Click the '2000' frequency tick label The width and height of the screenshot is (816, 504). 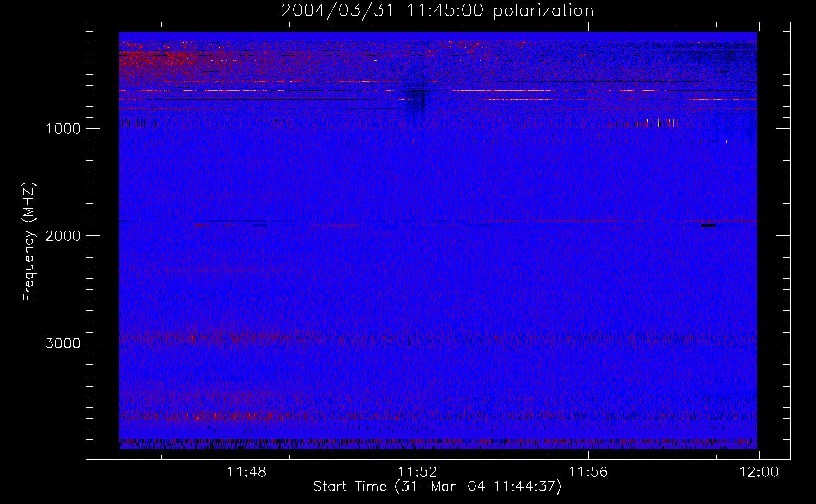point(63,235)
